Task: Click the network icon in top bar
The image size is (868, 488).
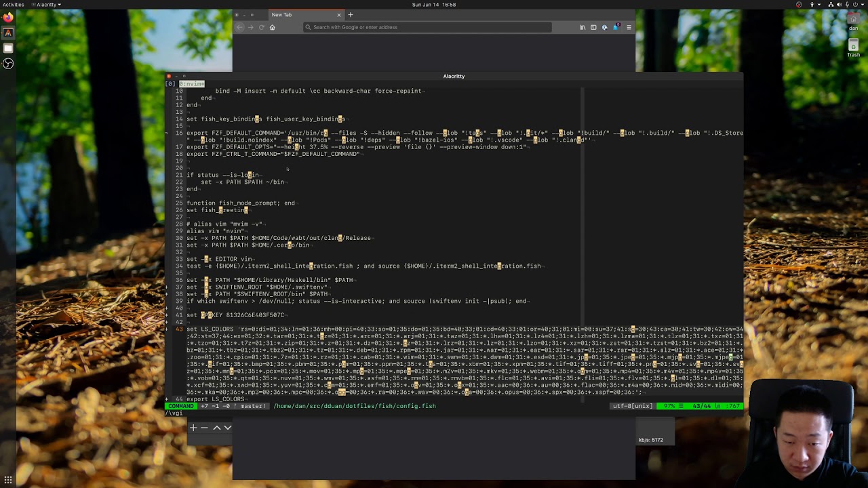Action: coord(831,5)
